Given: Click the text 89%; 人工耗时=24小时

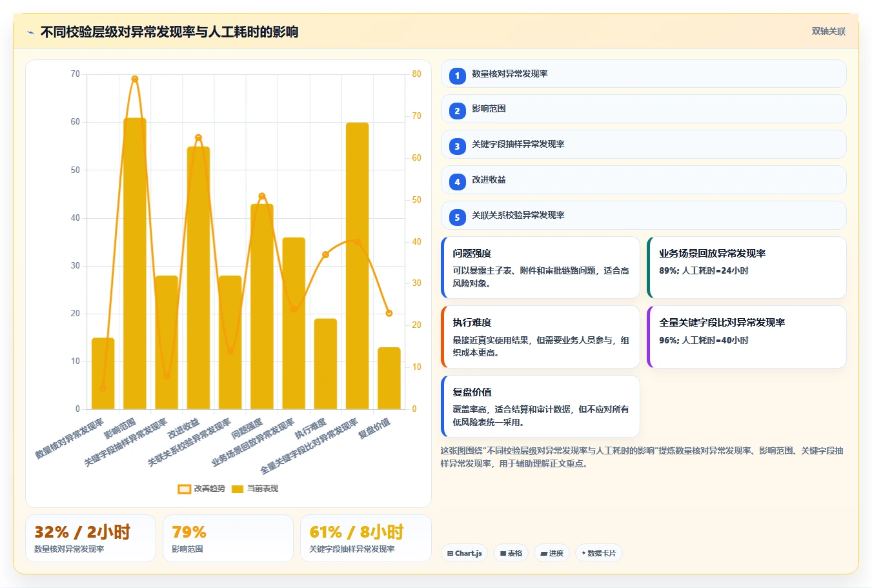Looking at the screenshot, I should point(704,271).
